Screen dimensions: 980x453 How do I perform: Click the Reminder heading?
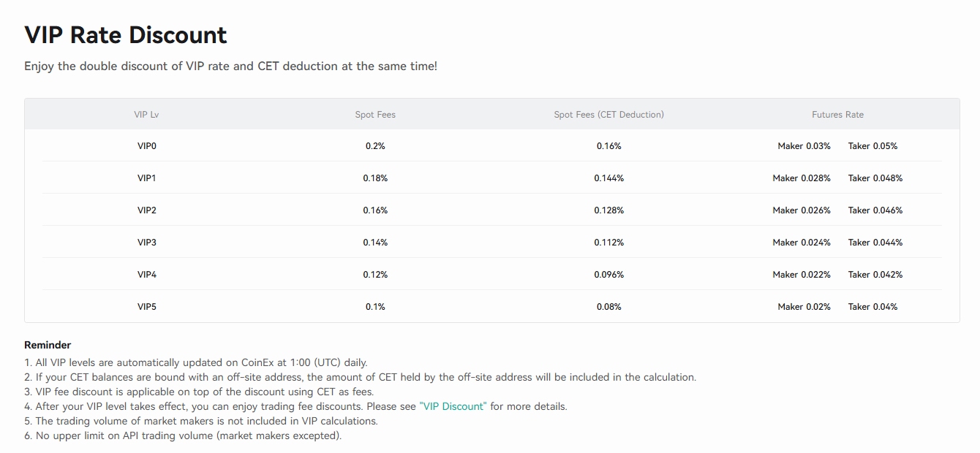point(48,345)
